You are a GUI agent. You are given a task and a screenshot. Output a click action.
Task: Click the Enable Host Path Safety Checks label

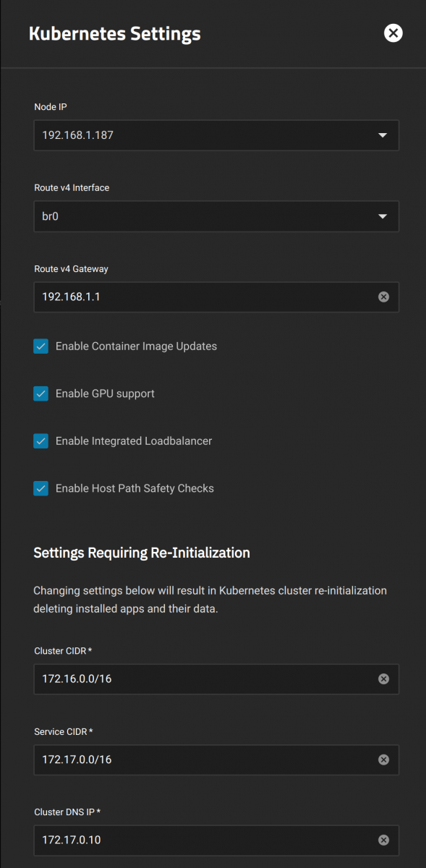[135, 488]
